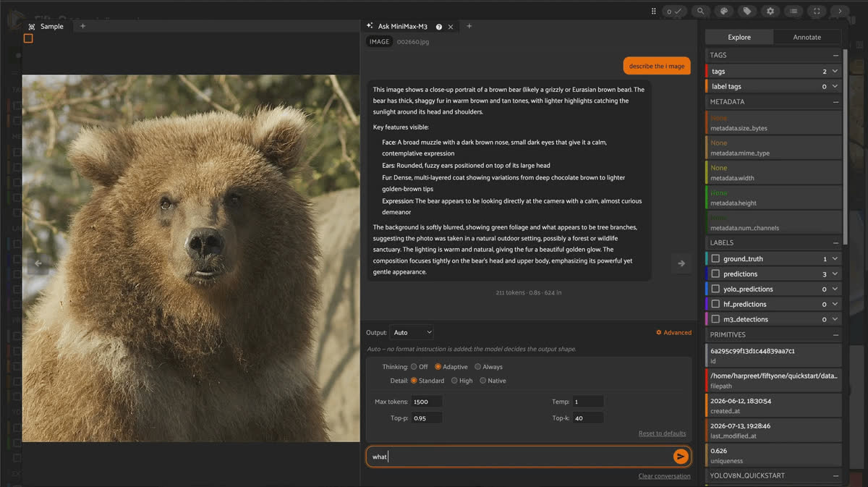Viewport: 868px width, 487px height.
Task: Toggle the Advanced settings section
Action: (x=673, y=333)
